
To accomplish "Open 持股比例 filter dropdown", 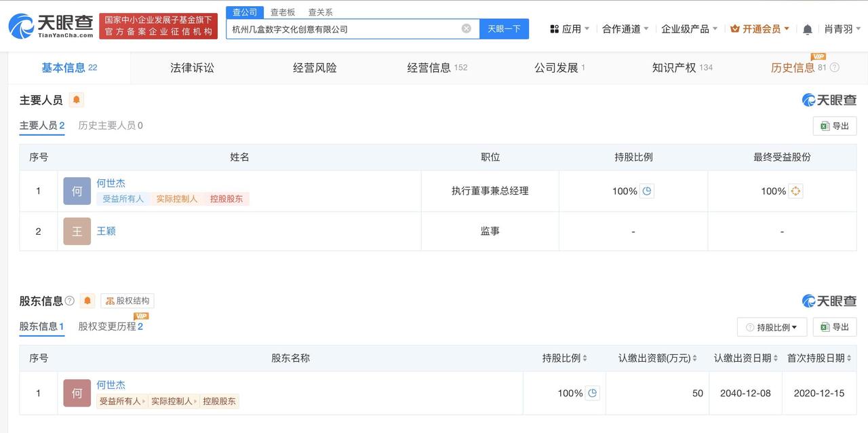I will (772, 327).
